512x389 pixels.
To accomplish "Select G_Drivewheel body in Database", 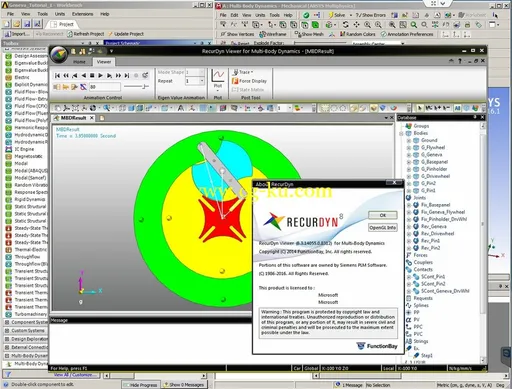I will coord(435,176).
